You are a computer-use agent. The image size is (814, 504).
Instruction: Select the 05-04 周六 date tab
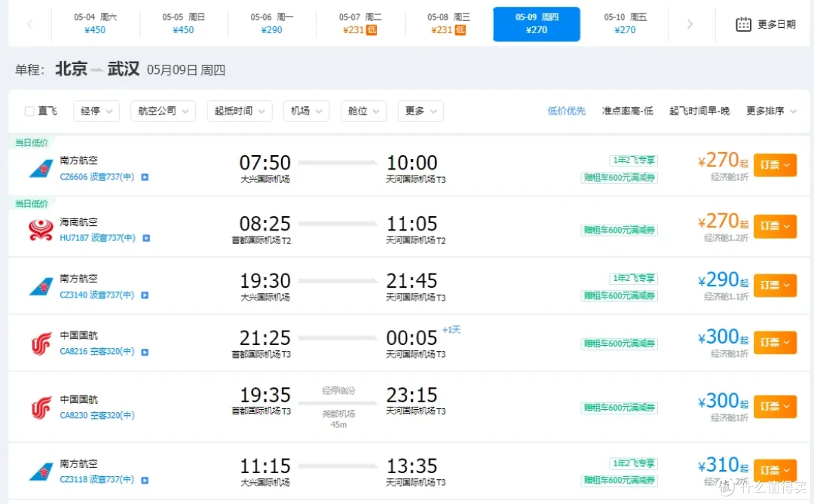(x=95, y=24)
